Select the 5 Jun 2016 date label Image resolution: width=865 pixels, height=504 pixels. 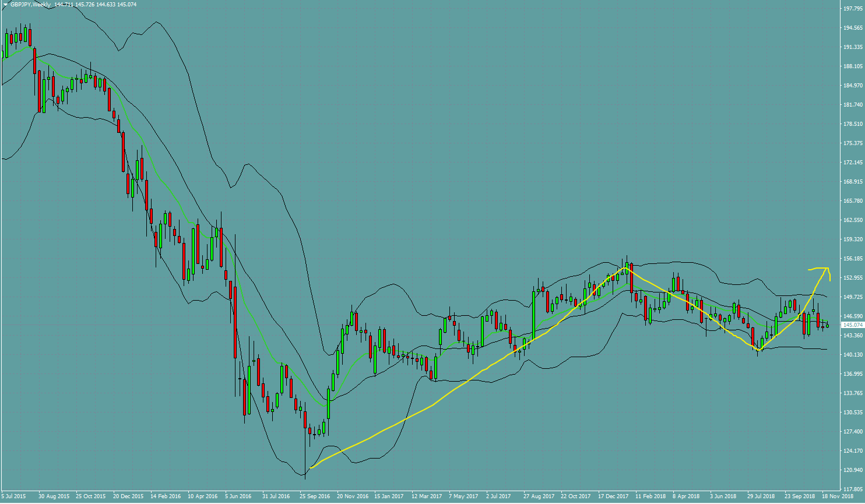[240, 496]
